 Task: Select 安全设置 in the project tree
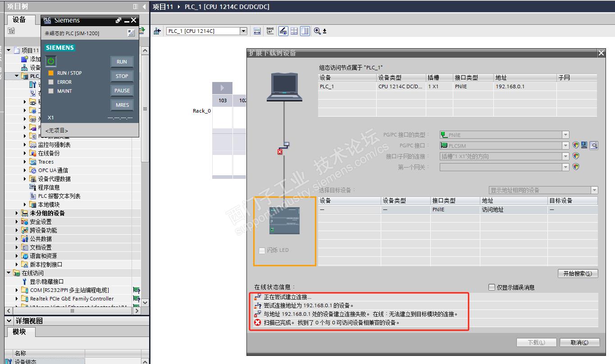click(x=41, y=222)
